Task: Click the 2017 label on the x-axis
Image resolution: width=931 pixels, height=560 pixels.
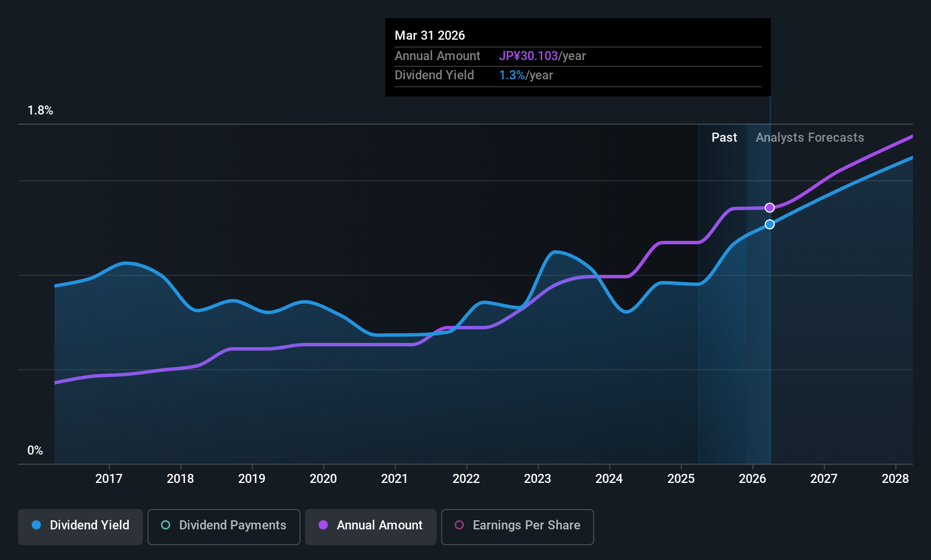Action: [109, 479]
